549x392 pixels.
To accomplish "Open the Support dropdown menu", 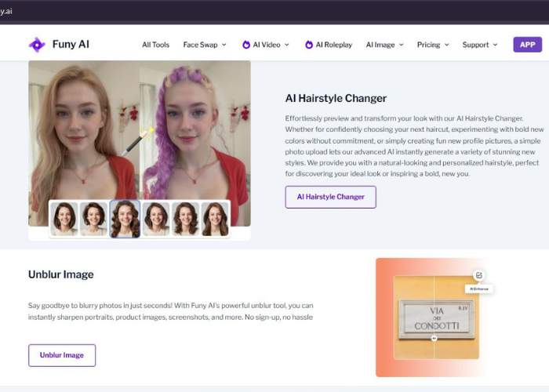I will pyautogui.click(x=480, y=45).
